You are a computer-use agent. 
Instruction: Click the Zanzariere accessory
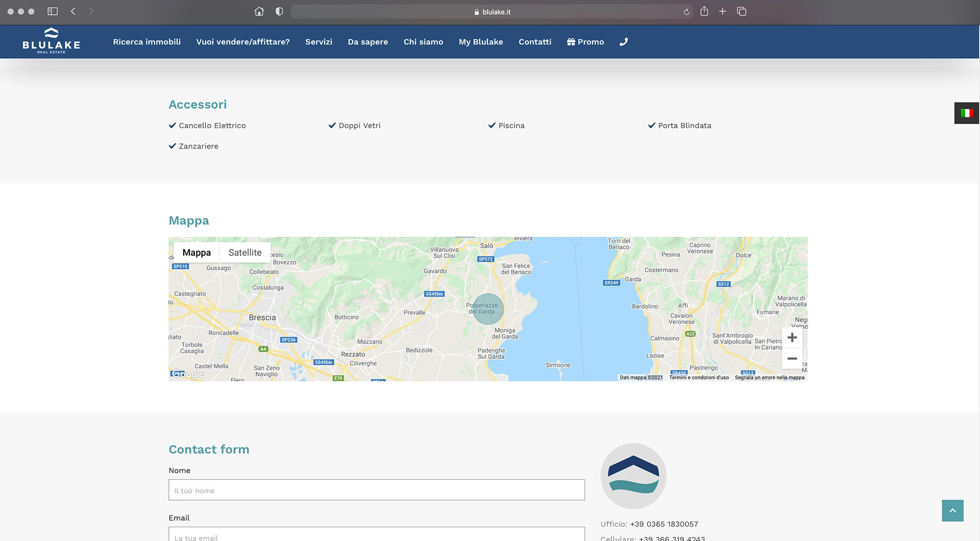pyautogui.click(x=193, y=146)
